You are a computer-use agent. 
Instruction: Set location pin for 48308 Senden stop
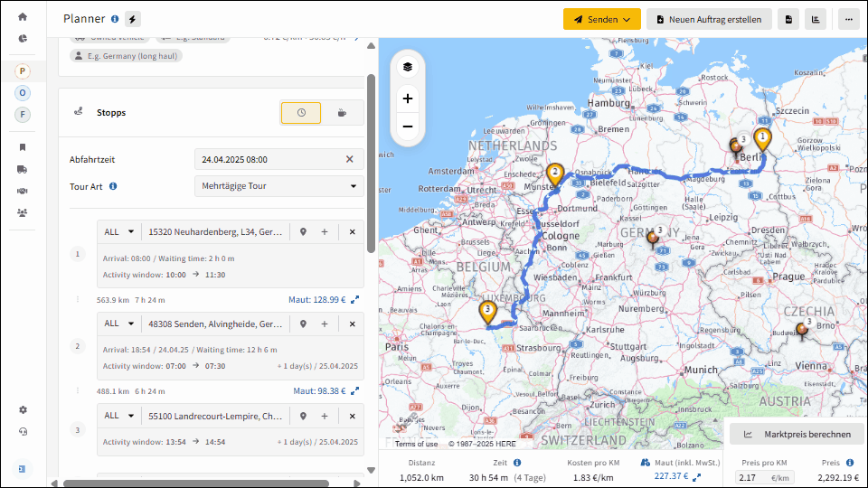303,324
